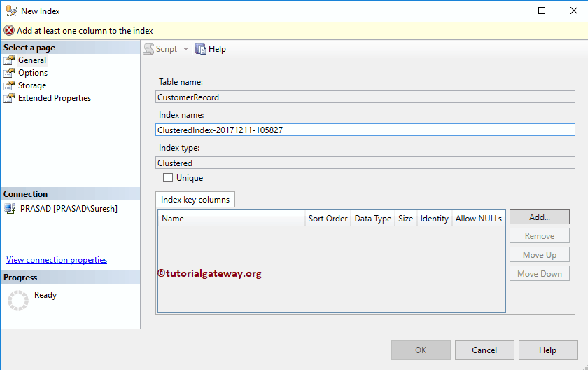Click the bottom Help button
The image size is (588, 370).
pos(548,350)
